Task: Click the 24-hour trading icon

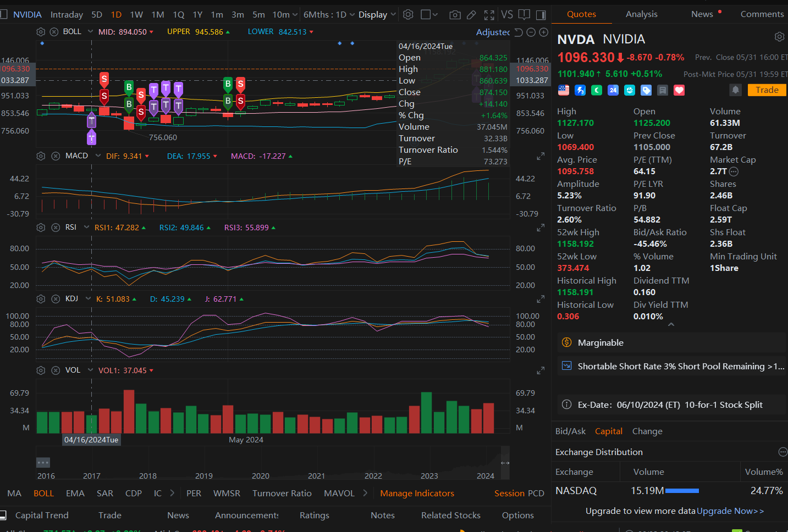Action: point(613,90)
